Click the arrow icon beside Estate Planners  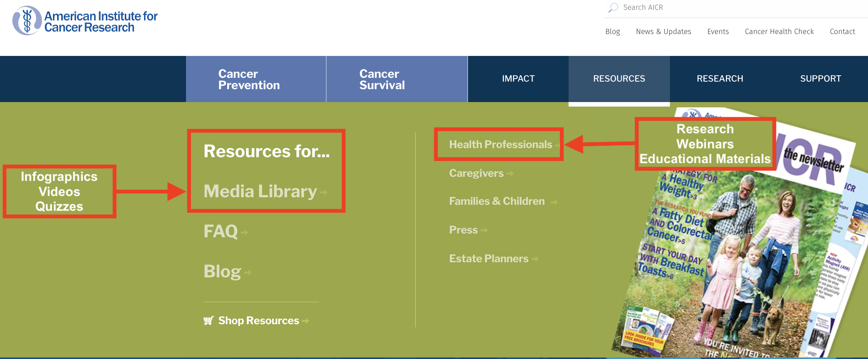(535, 259)
